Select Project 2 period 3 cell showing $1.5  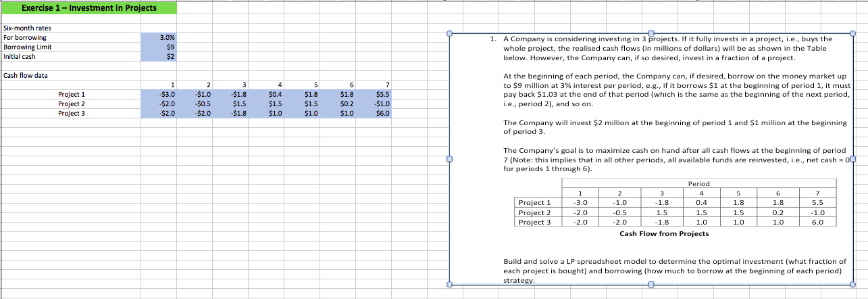(230, 104)
